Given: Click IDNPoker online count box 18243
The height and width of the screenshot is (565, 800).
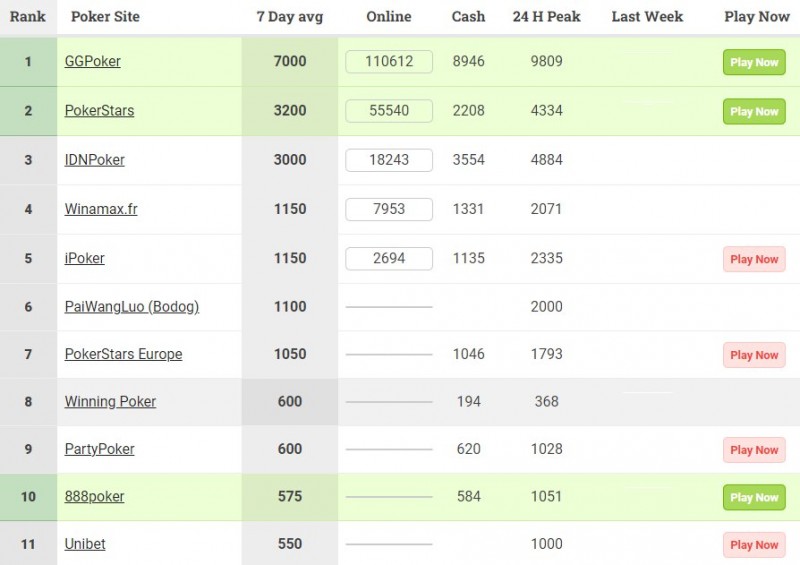Looking at the screenshot, I should coord(389,160).
